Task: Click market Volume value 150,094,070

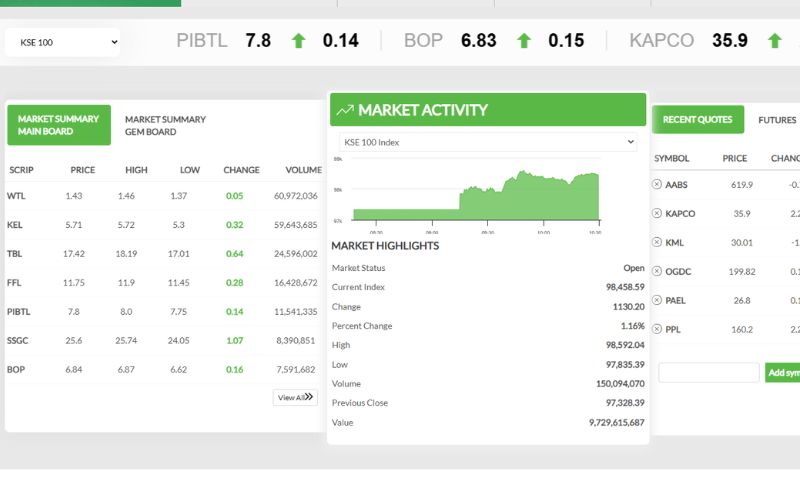Action: [620, 383]
